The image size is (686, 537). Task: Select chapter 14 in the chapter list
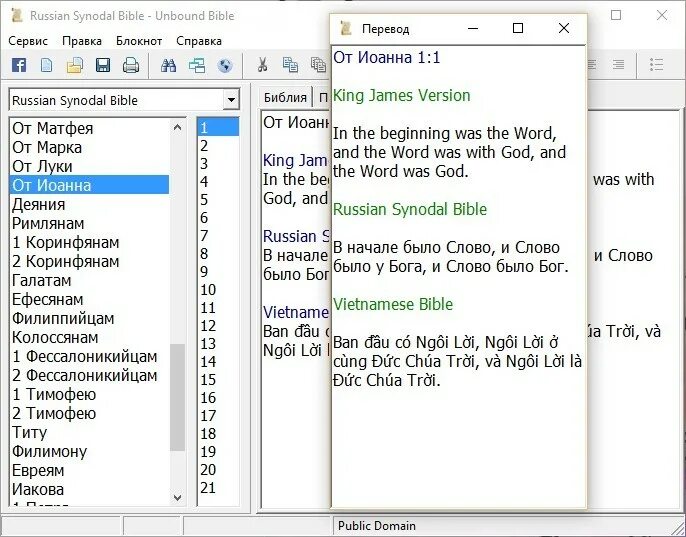(218, 362)
